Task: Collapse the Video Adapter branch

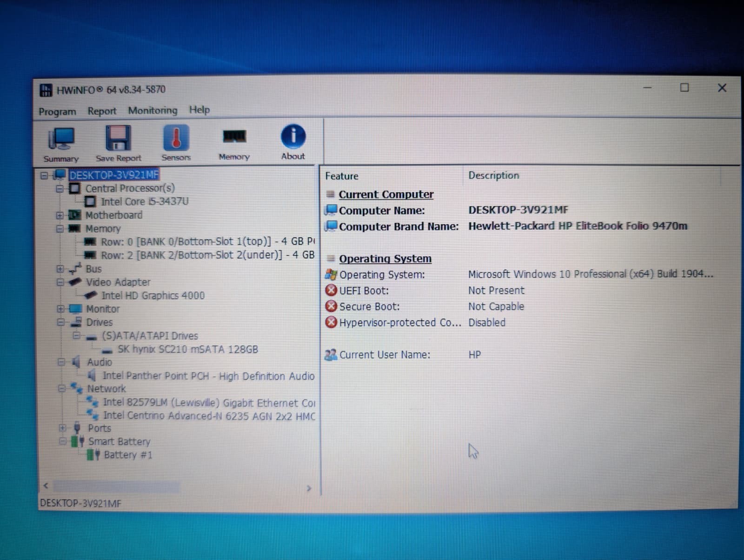Action: [x=60, y=282]
